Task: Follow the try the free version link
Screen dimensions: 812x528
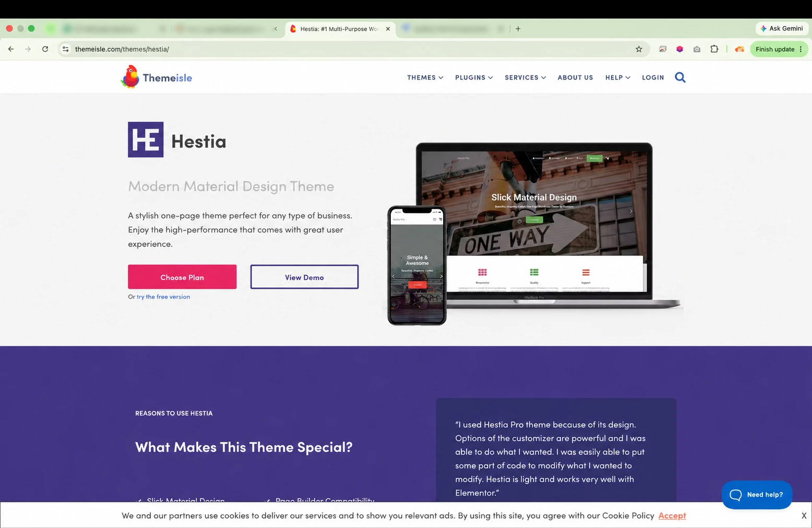Action: point(163,297)
